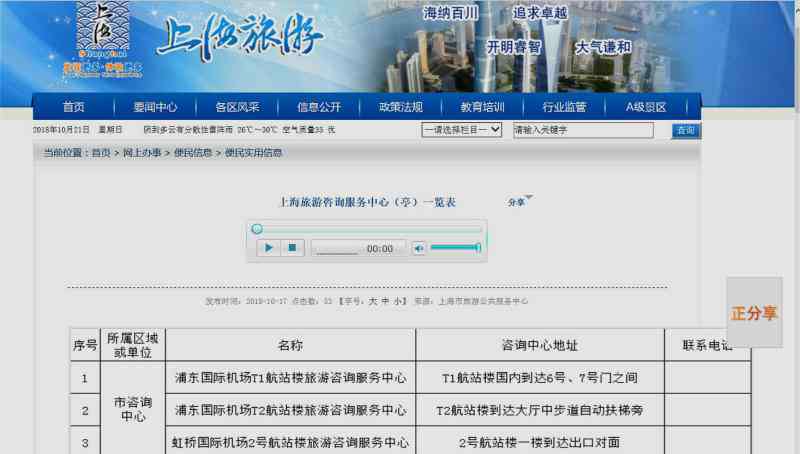Click 网上办事 breadcrumb link
Viewport: 800px width, 454px height.
pos(142,153)
